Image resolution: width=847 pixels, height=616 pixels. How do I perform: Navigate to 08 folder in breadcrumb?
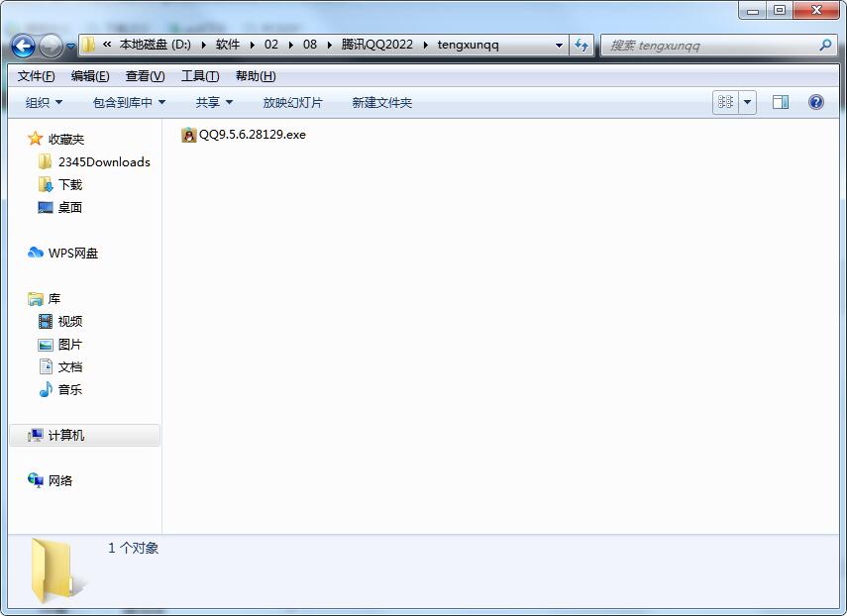tap(310, 45)
